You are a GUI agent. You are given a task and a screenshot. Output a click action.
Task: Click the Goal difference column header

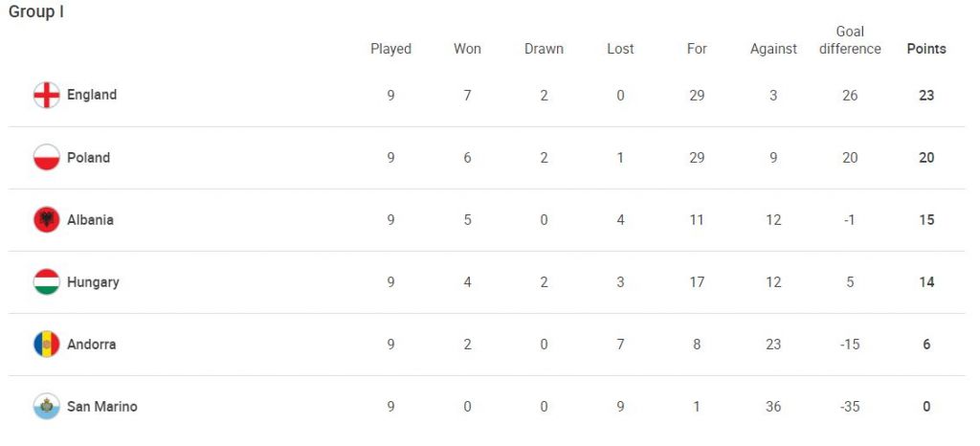coord(850,40)
